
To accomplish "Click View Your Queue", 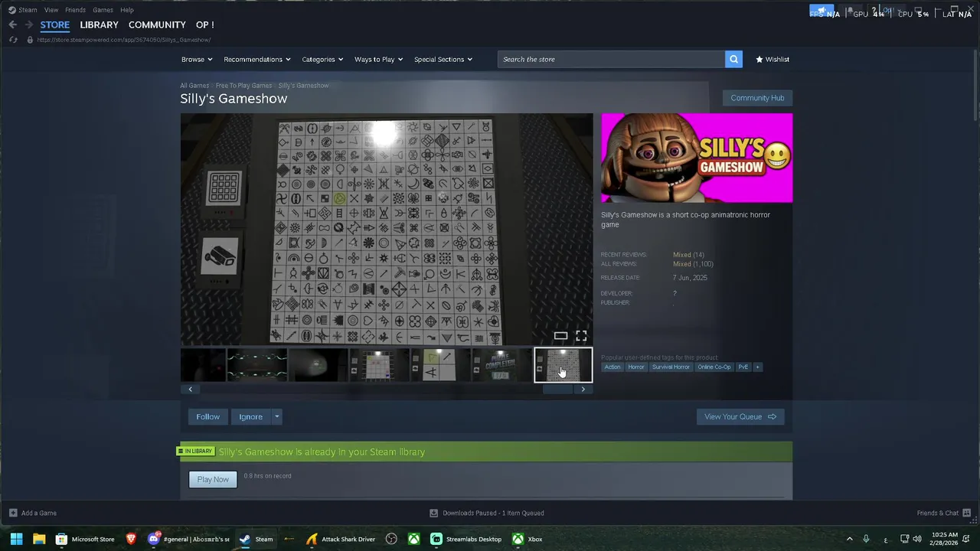I will (x=740, y=417).
